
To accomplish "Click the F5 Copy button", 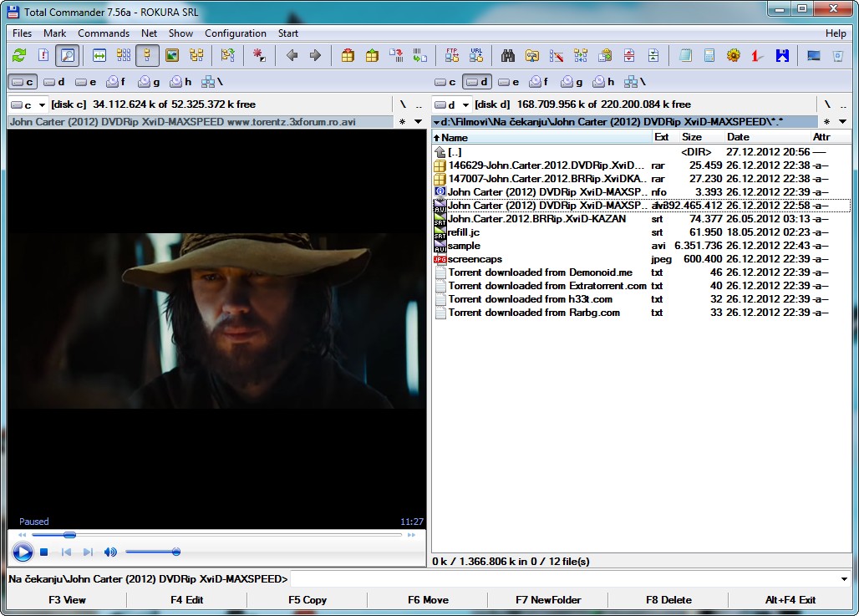I will click(x=308, y=600).
